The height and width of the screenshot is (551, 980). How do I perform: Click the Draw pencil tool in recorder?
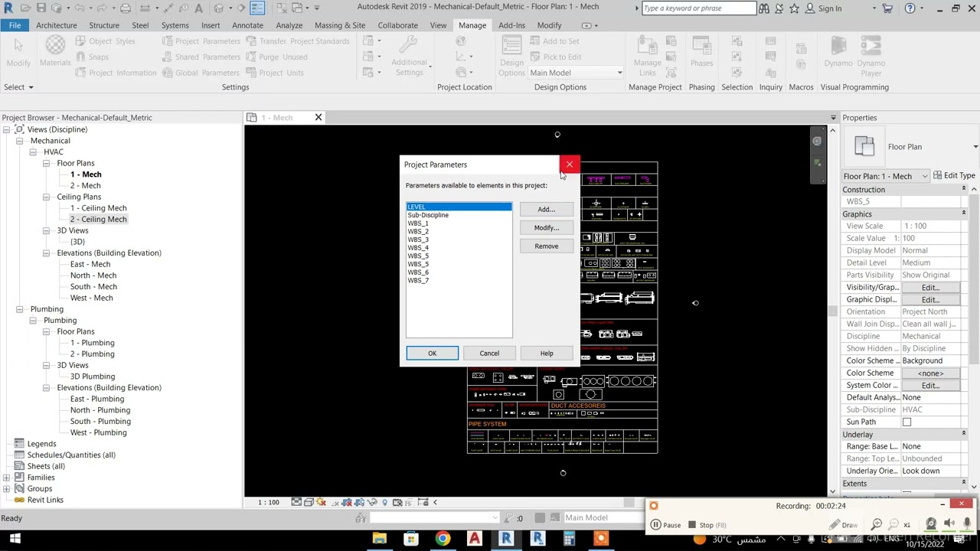pos(844,525)
